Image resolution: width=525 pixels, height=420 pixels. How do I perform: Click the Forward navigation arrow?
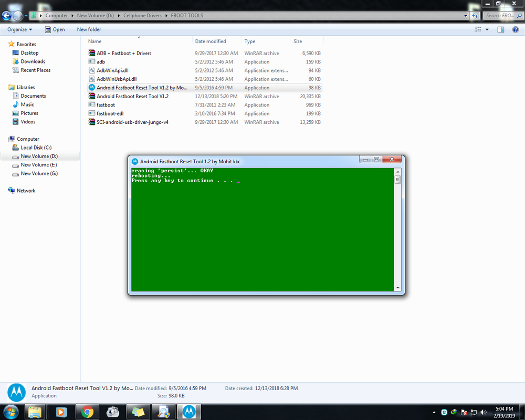[17, 15]
